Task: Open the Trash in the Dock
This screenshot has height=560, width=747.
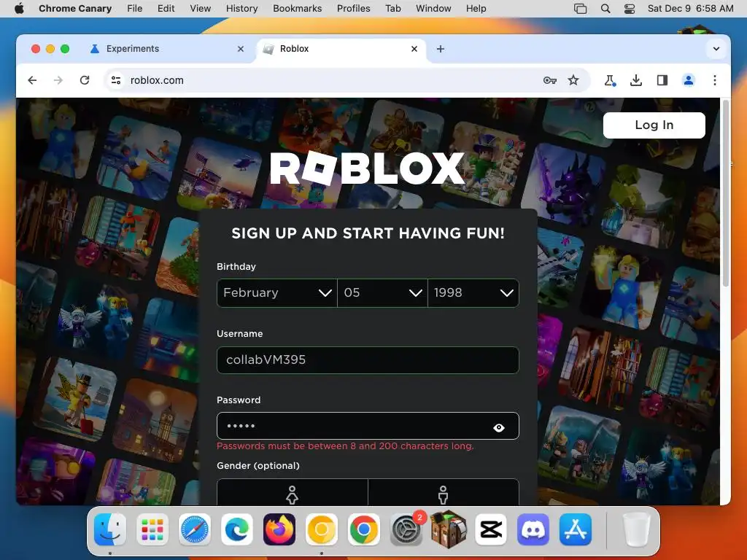Action: point(636,529)
